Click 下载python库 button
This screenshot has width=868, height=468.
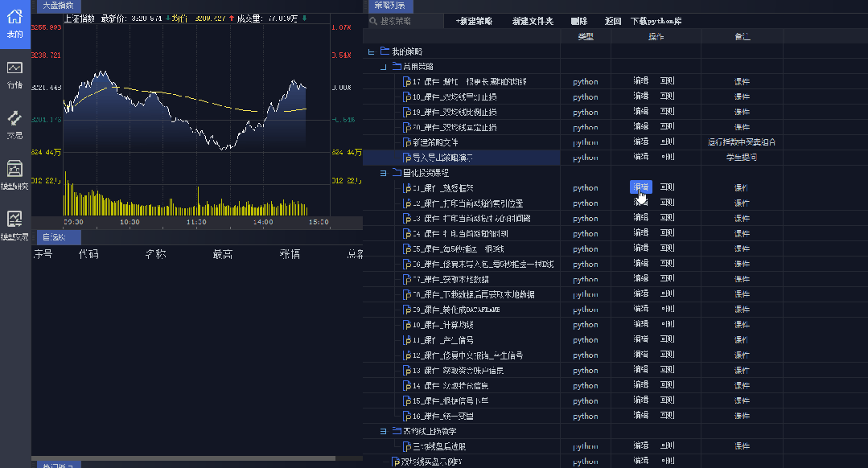(656, 21)
